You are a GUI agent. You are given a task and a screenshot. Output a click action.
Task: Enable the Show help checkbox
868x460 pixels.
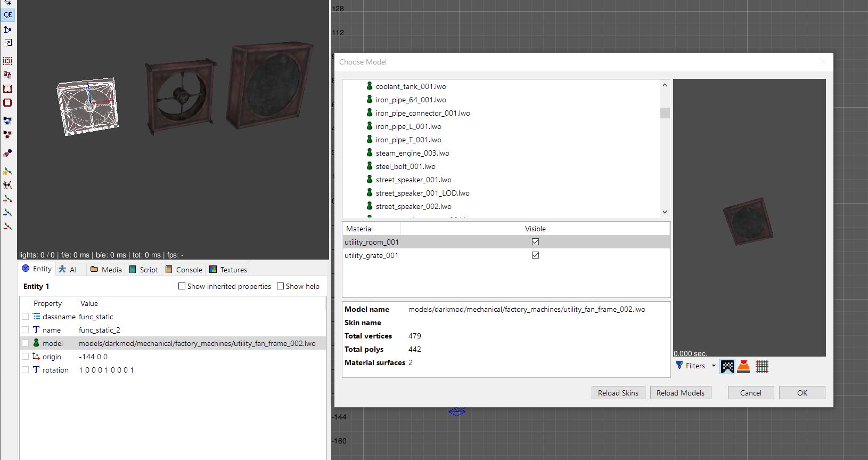281,286
